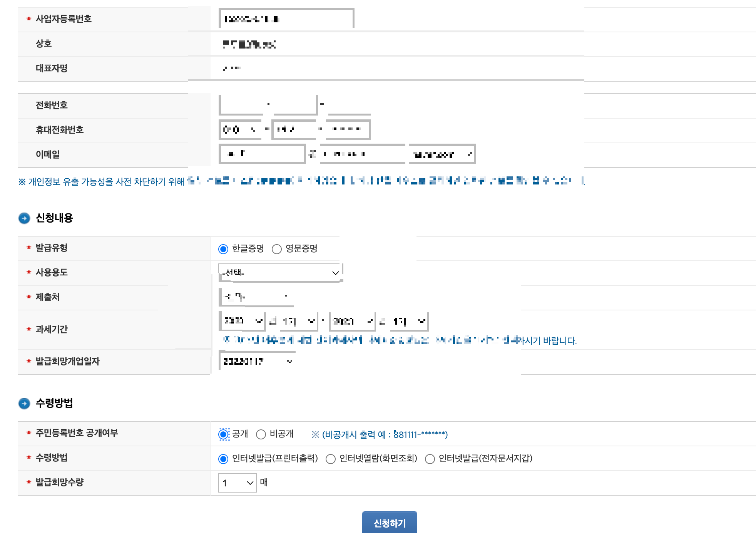Click the blue arrow icon beside 신청내용

point(24,218)
